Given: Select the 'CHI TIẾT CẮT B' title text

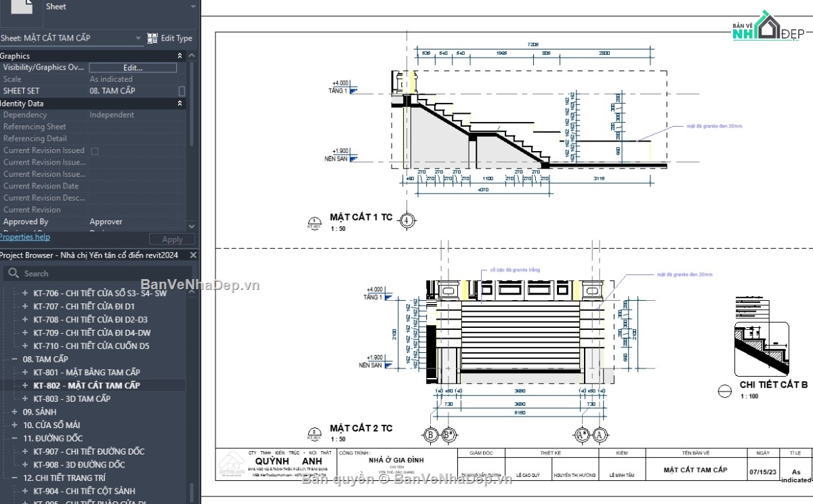Looking at the screenshot, I should [773, 385].
